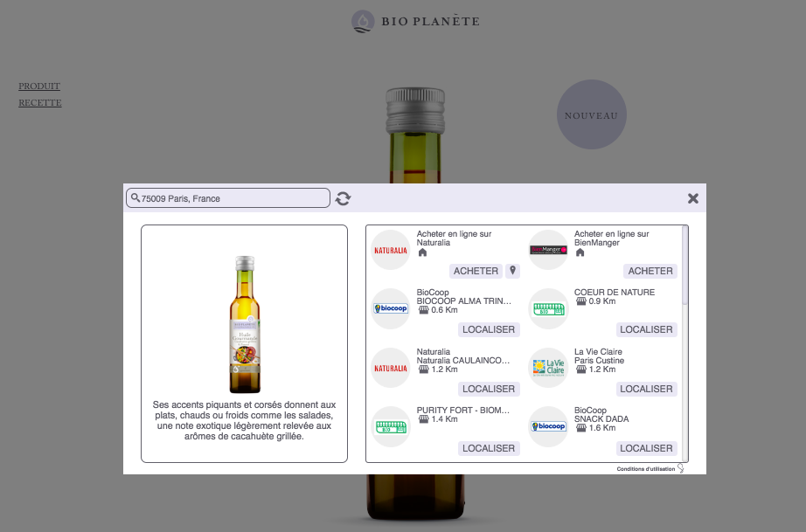Click 'Paris Custine' store name
Viewport: 806px width, 532px height.
pos(600,361)
